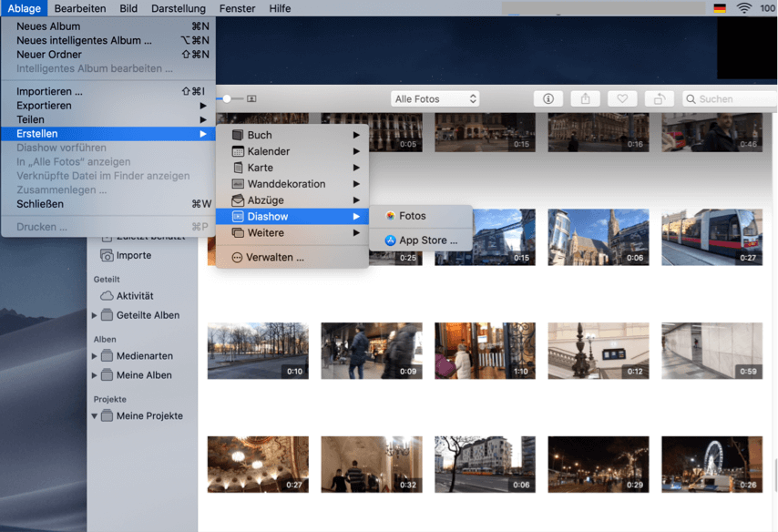Expand the Medienarten disclosure triangle

coord(95,356)
